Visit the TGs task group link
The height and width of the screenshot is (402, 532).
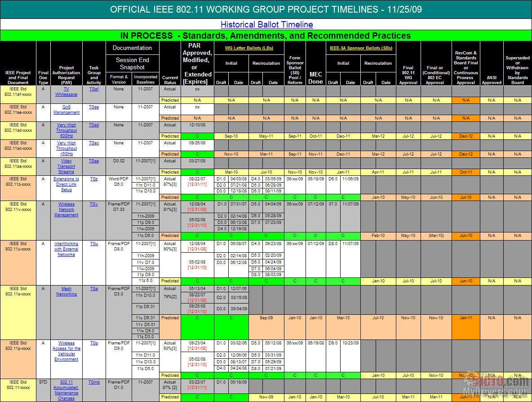(94, 289)
